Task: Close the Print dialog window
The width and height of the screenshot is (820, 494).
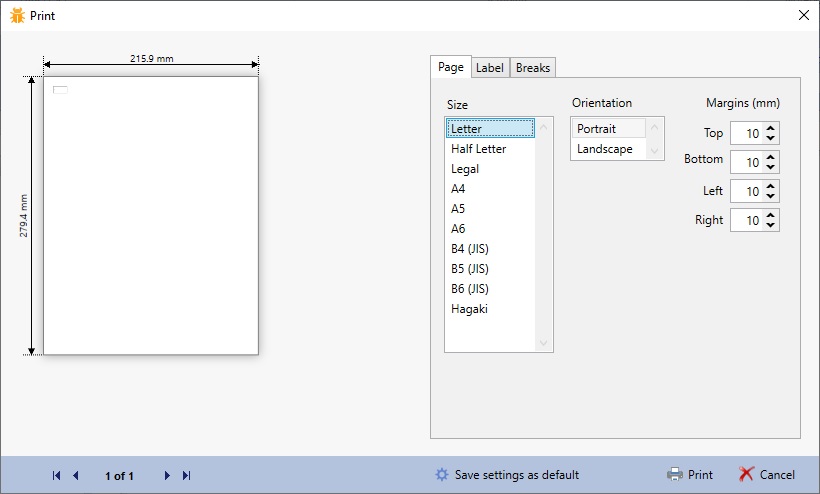Action: pos(803,15)
